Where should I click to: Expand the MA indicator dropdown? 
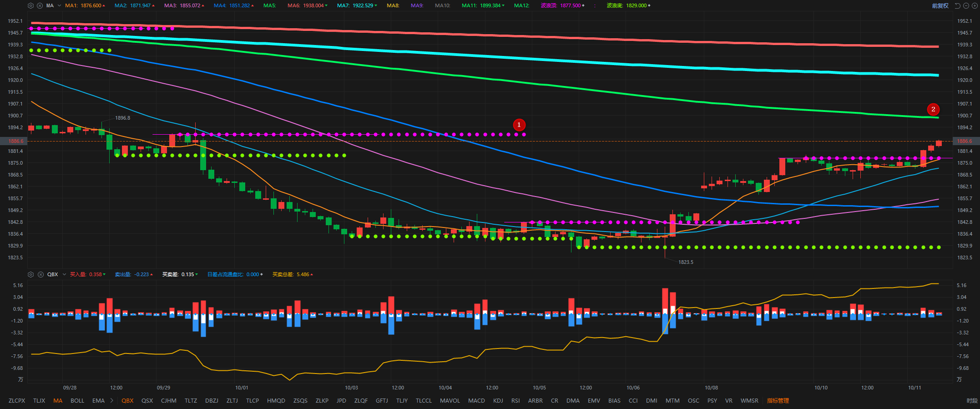pyautogui.click(x=60, y=5)
